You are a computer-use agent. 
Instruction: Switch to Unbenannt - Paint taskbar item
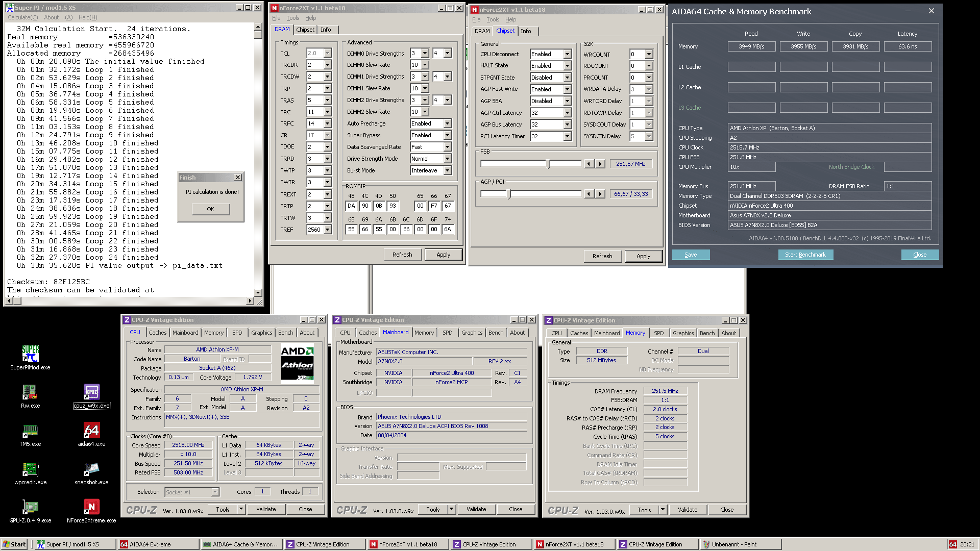(x=740, y=544)
